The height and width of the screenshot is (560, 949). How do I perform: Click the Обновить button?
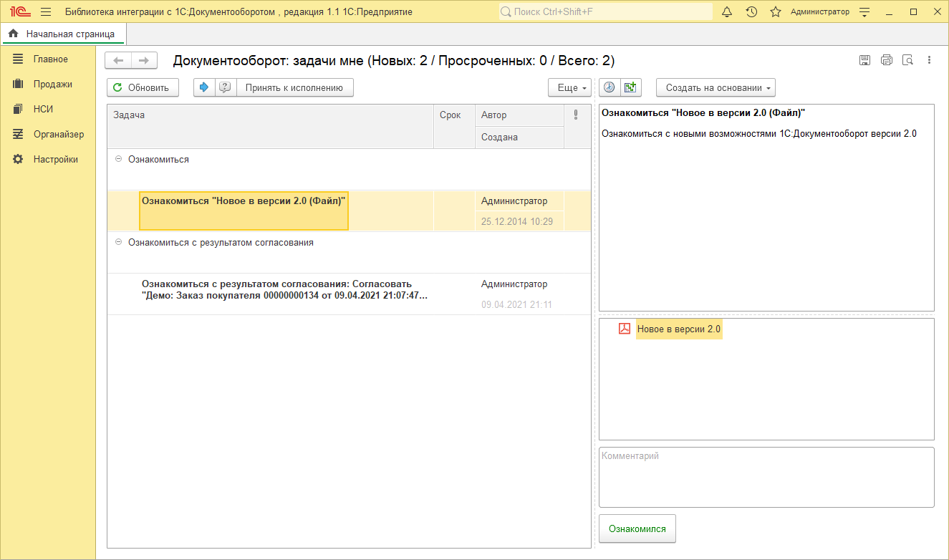pos(143,87)
